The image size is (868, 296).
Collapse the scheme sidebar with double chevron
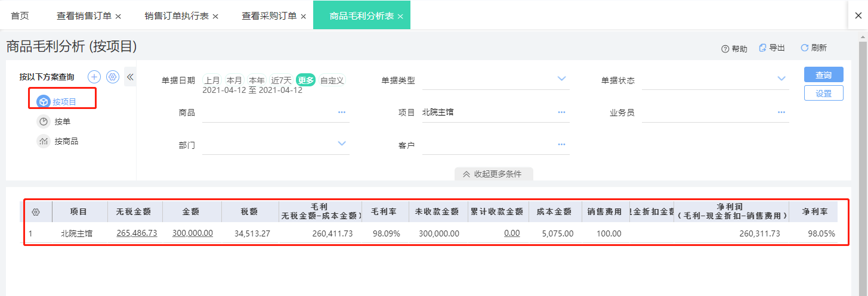[x=130, y=77]
